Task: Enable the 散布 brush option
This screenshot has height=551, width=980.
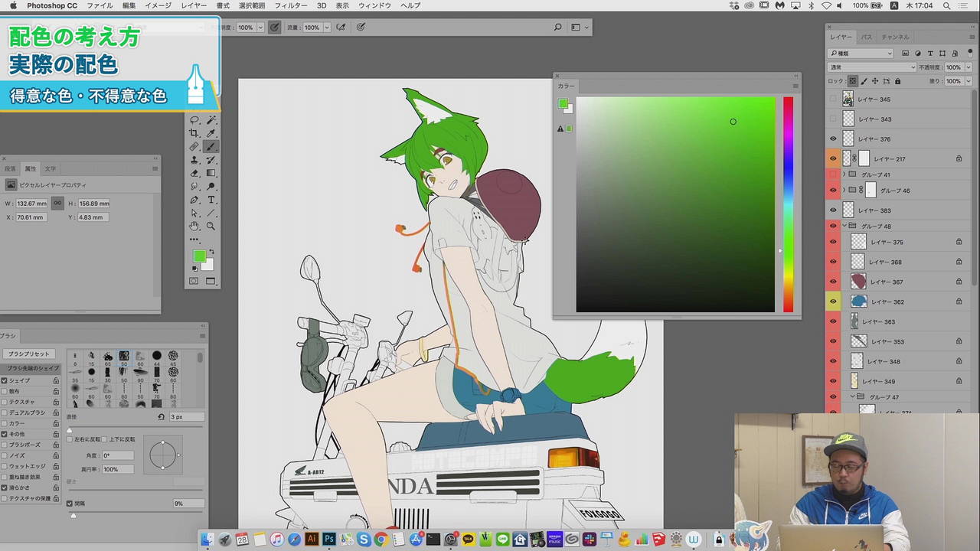Action: [x=5, y=391]
